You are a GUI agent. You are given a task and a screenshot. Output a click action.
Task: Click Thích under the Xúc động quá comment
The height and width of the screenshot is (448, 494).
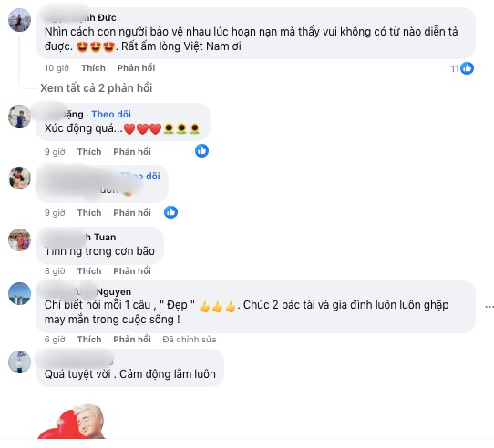click(89, 152)
